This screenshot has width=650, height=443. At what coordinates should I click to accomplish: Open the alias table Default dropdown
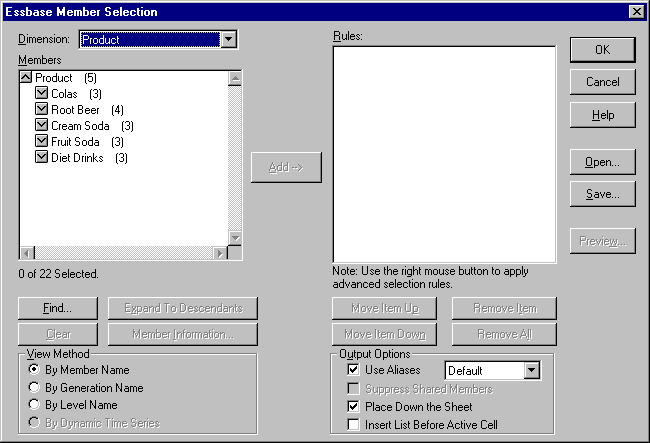[532, 371]
